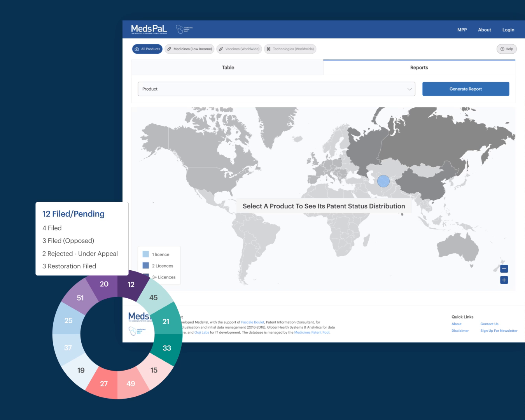Toggle the Vaccines (Worldwide) filter
The height and width of the screenshot is (420, 525).
[239, 49]
